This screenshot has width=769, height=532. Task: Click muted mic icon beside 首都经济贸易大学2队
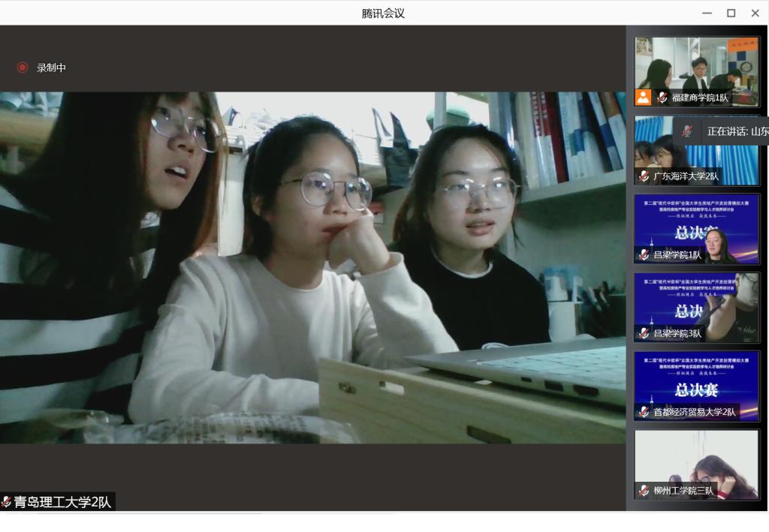tap(644, 412)
